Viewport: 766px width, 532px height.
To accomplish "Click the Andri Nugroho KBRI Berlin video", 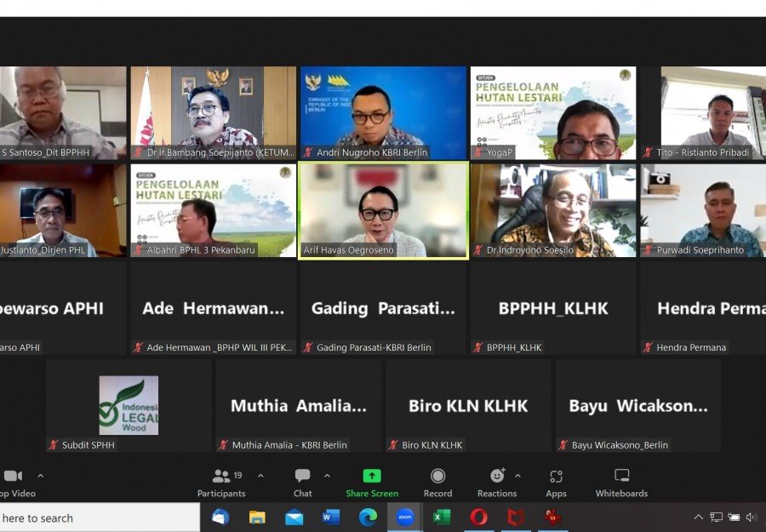I will 383,112.
